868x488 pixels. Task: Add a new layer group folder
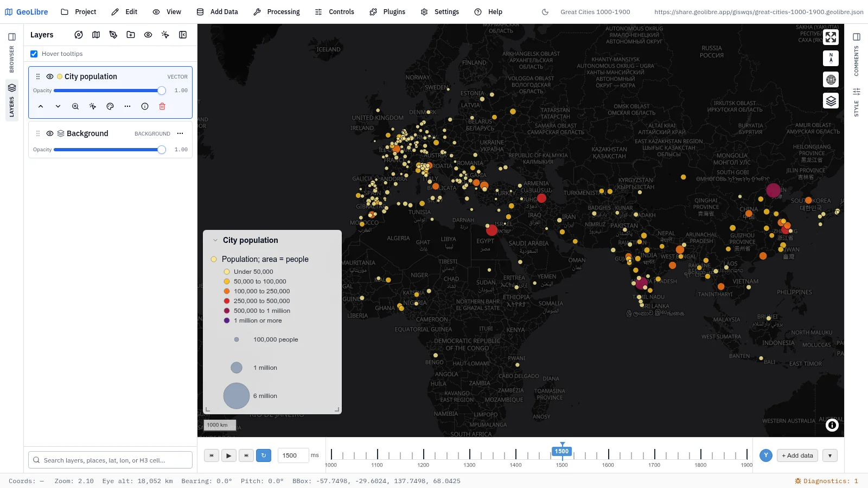coord(131,35)
